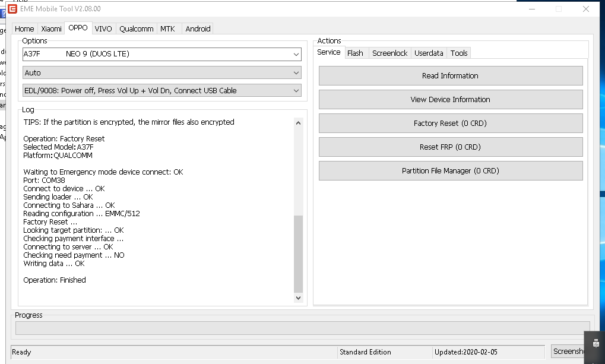Open the Flash actions tab
This screenshot has height=364, width=605.
pyautogui.click(x=356, y=53)
